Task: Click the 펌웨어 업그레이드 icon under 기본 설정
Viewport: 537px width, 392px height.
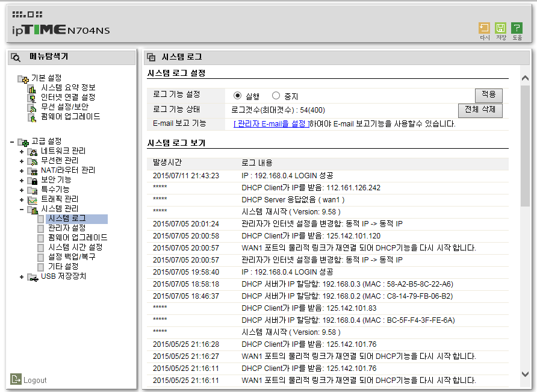Action: coord(32,117)
